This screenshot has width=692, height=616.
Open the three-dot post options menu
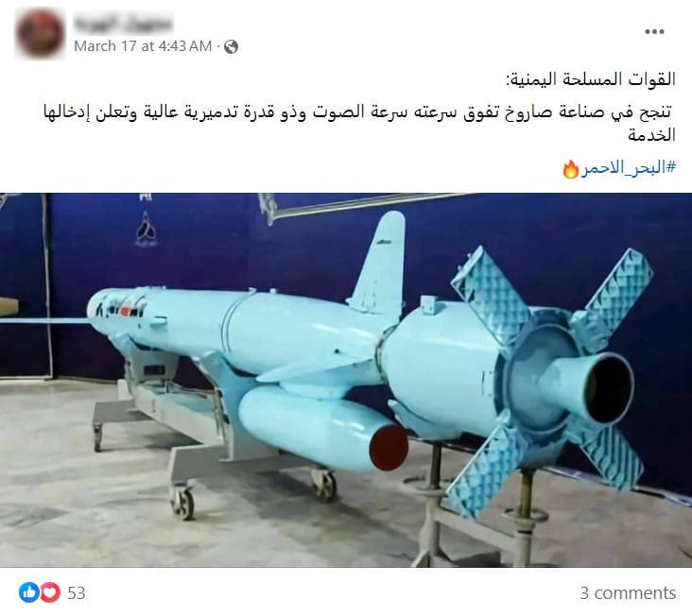[654, 31]
